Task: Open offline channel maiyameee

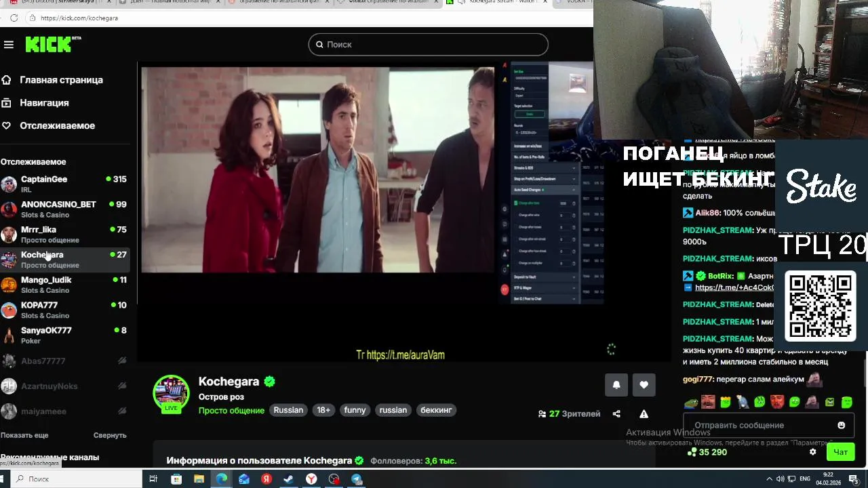Action: tap(64, 411)
